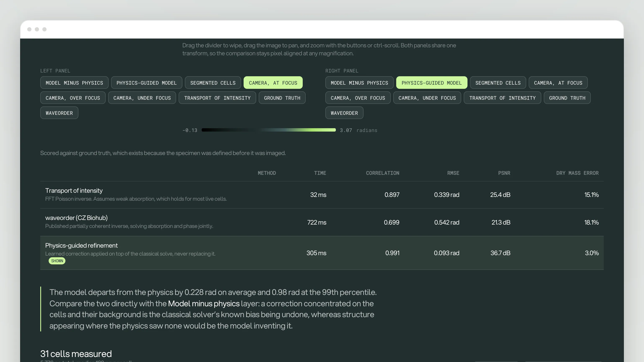This screenshot has width=644, height=362.
Task: Choose left panel Physics-Guided Model layer
Action: (x=147, y=83)
